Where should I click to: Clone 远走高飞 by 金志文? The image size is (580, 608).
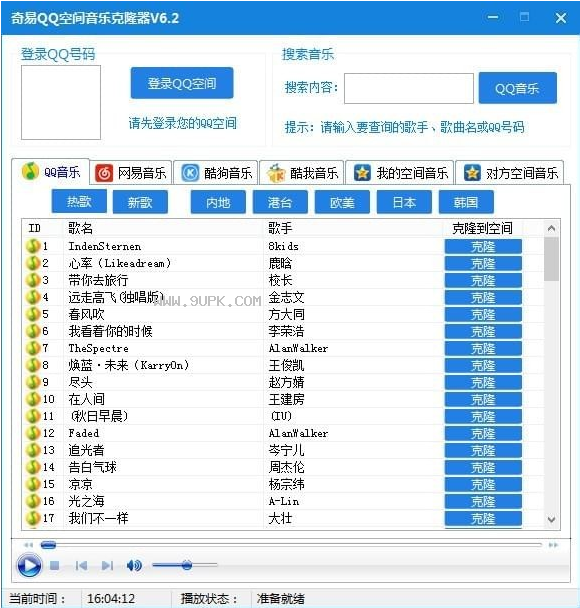click(x=483, y=298)
